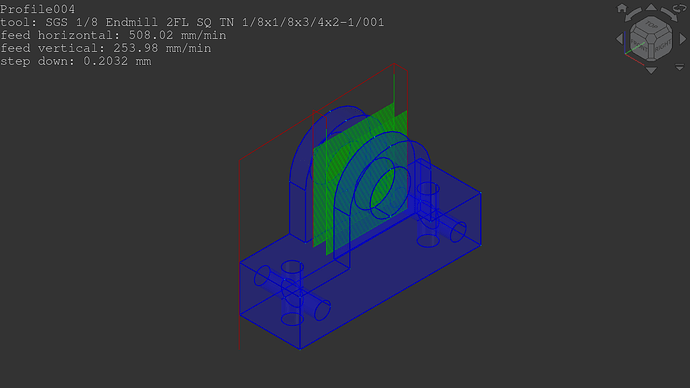Click the feed horizontal 508.02 mm/min text
690x388 pixels.
[x=113, y=35]
